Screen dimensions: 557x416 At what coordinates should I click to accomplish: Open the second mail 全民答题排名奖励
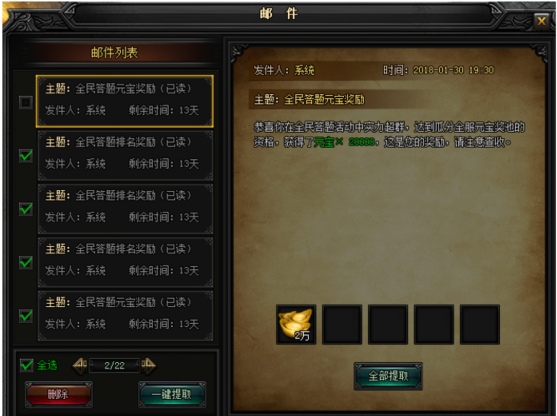[x=125, y=155]
